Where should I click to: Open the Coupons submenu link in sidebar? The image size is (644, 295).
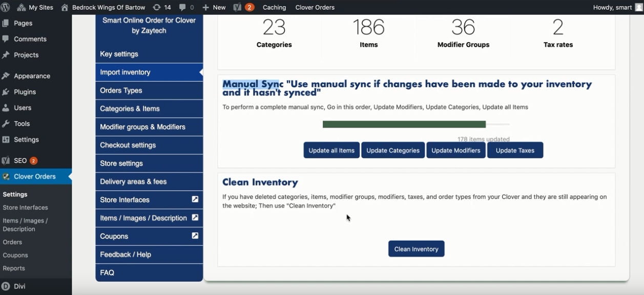pos(15,255)
